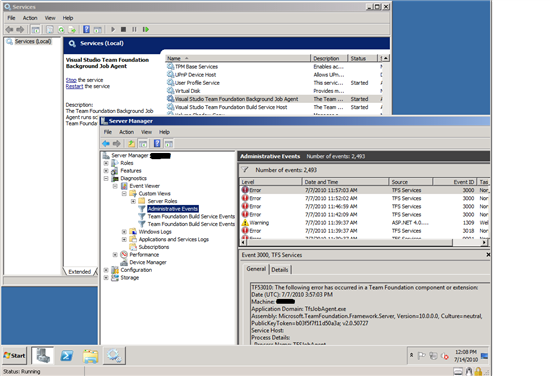
Task: Sort events by Source column header
Action: click(x=411, y=182)
